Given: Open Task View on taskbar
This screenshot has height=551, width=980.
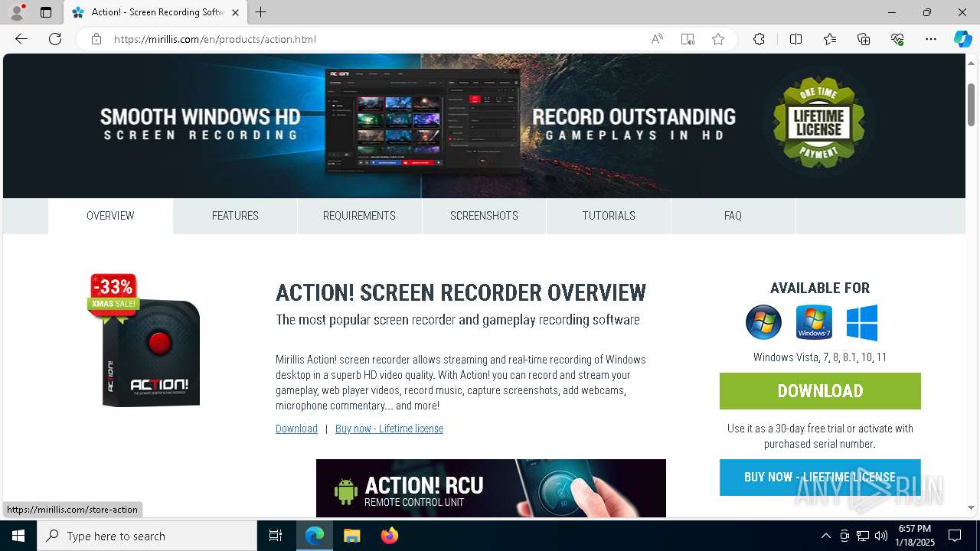Looking at the screenshot, I should coord(276,536).
